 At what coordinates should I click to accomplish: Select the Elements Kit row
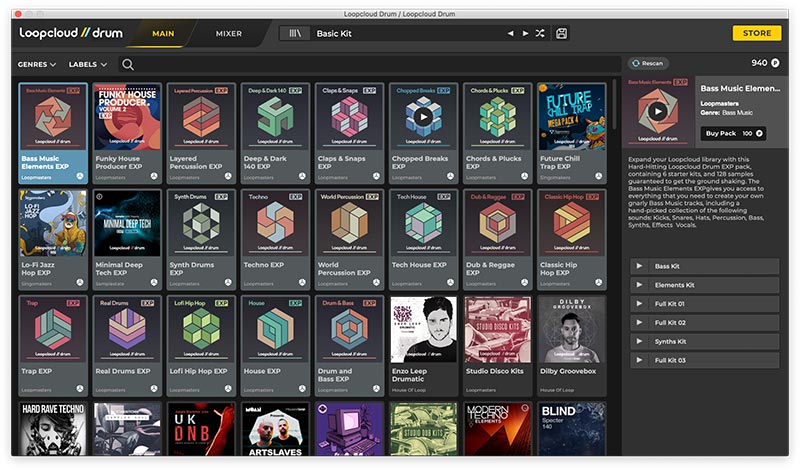coord(705,285)
